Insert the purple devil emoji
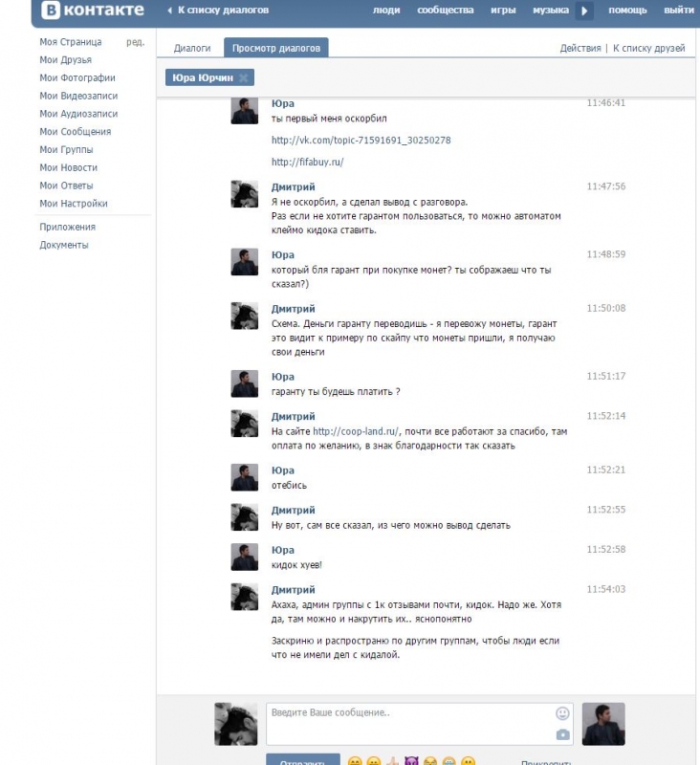The image size is (700, 765). click(x=411, y=761)
